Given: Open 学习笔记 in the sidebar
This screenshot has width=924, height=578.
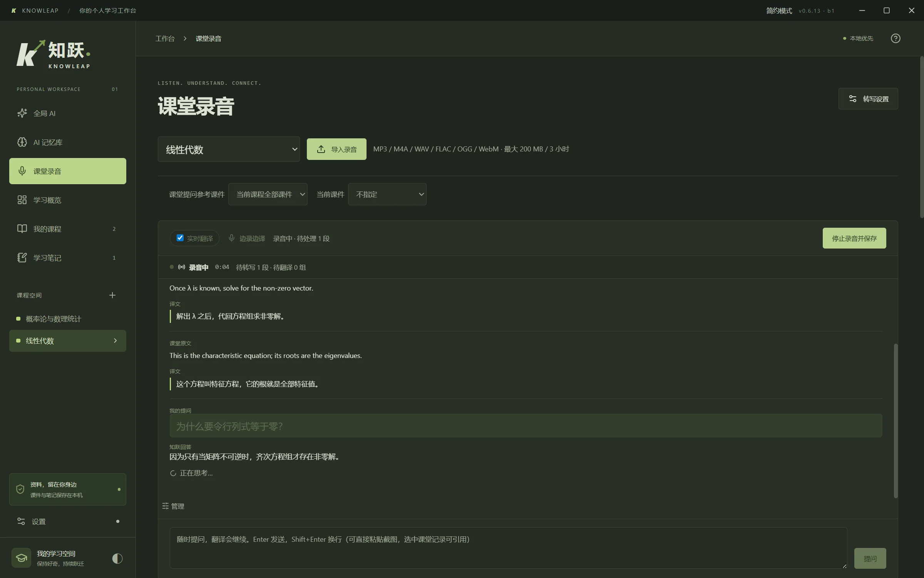Looking at the screenshot, I should click(x=67, y=258).
